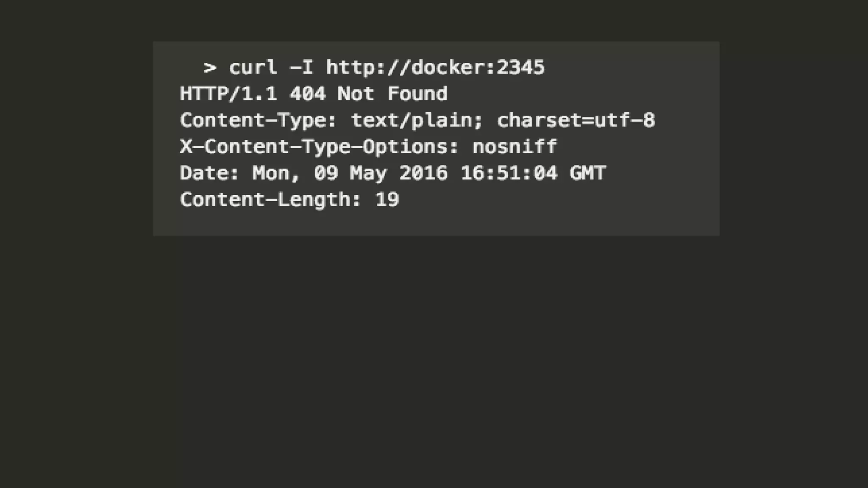Click the 'GMT' timezone text
Image resolution: width=868 pixels, height=488 pixels.
click(588, 173)
